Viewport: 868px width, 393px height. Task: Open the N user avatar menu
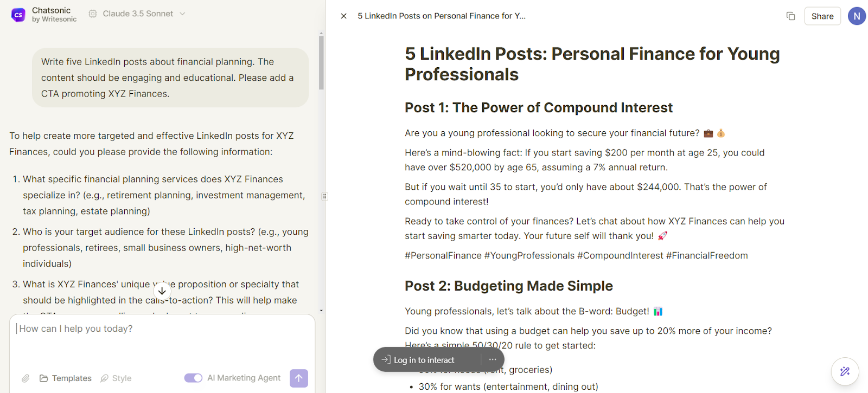click(857, 16)
